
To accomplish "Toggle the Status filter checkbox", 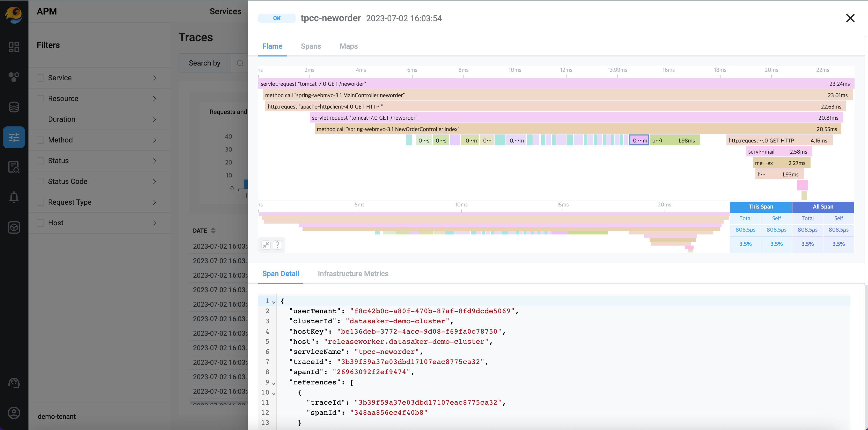I will [x=40, y=161].
